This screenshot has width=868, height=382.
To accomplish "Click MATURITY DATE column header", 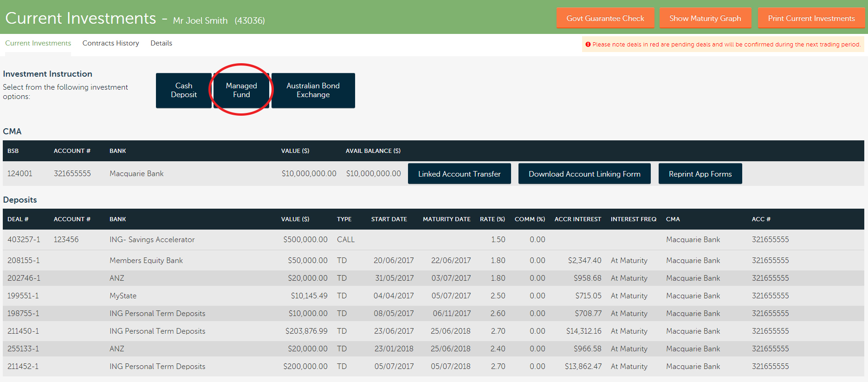I will tap(447, 219).
